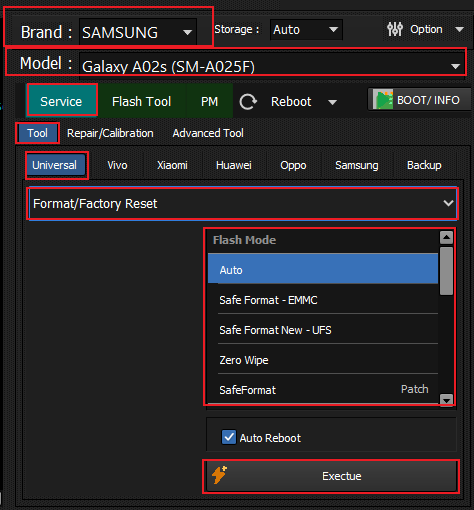Open the Brand dropdown showing SAMSUNG

tap(138, 32)
